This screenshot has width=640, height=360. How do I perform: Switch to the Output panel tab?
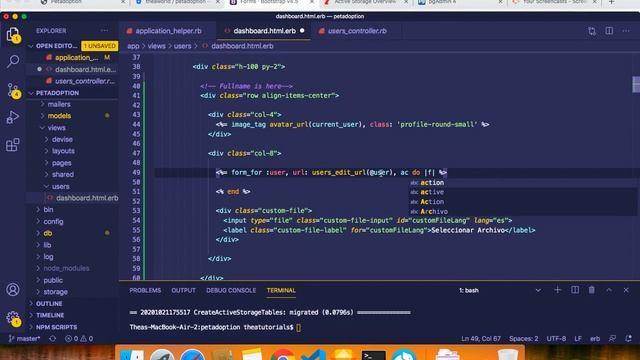[183, 290]
